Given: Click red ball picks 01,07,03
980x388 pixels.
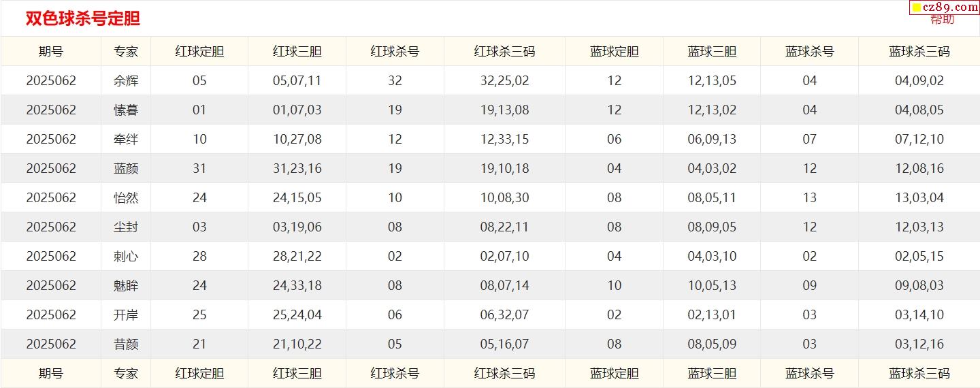Looking at the screenshot, I should [x=297, y=110].
